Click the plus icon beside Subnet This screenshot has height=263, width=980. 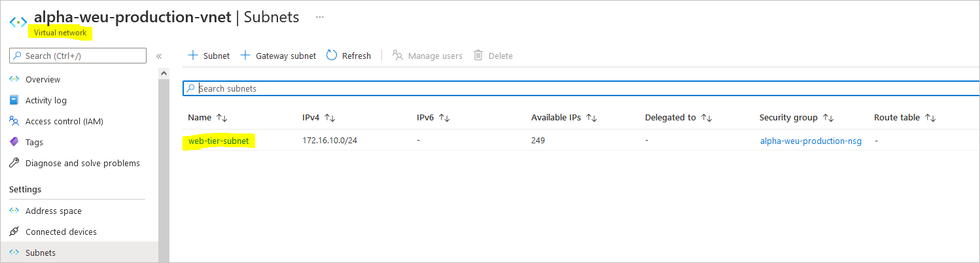coord(193,56)
